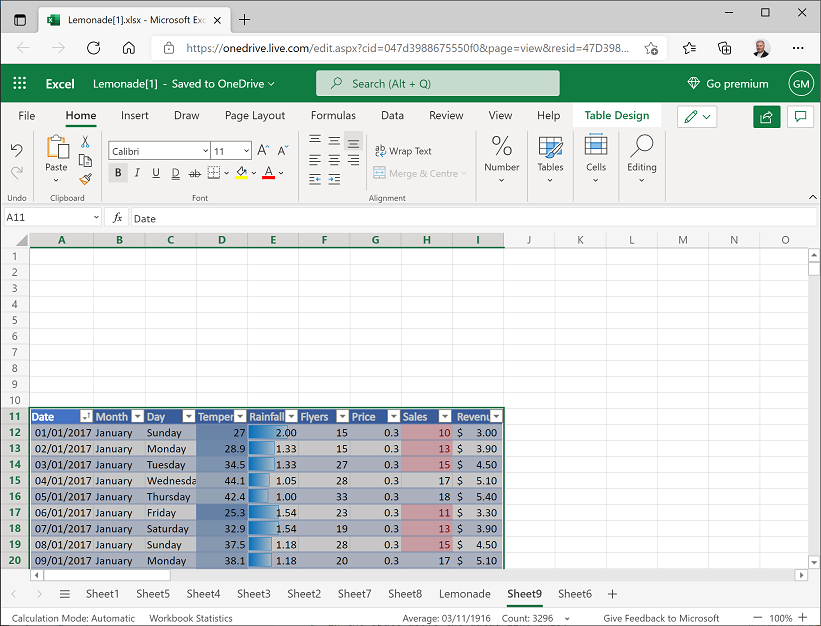Switch to the Table Design tab
Screen dimensions: 821x626
click(x=617, y=115)
